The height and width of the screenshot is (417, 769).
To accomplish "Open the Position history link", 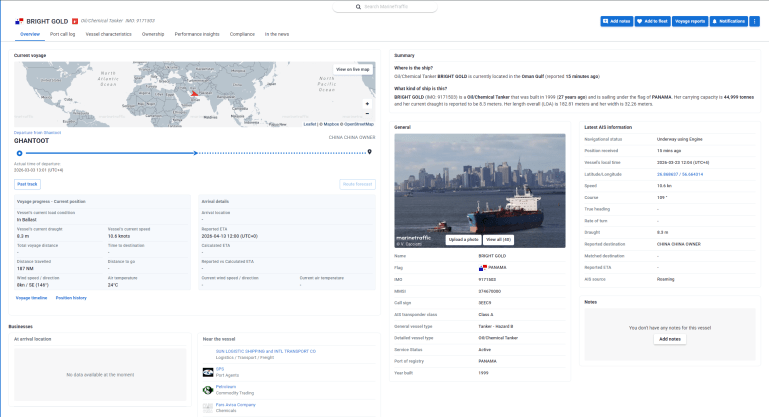I will (x=70, y=298).
